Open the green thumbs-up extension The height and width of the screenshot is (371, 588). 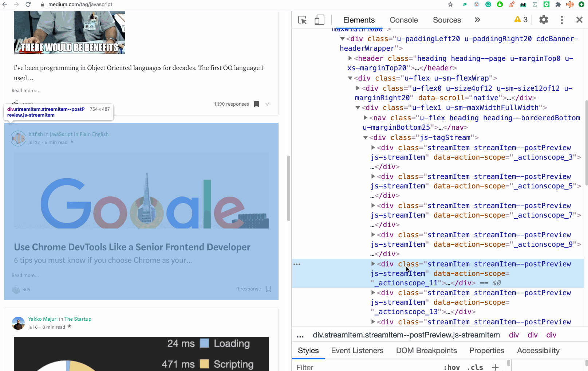(x=500, y=4)
